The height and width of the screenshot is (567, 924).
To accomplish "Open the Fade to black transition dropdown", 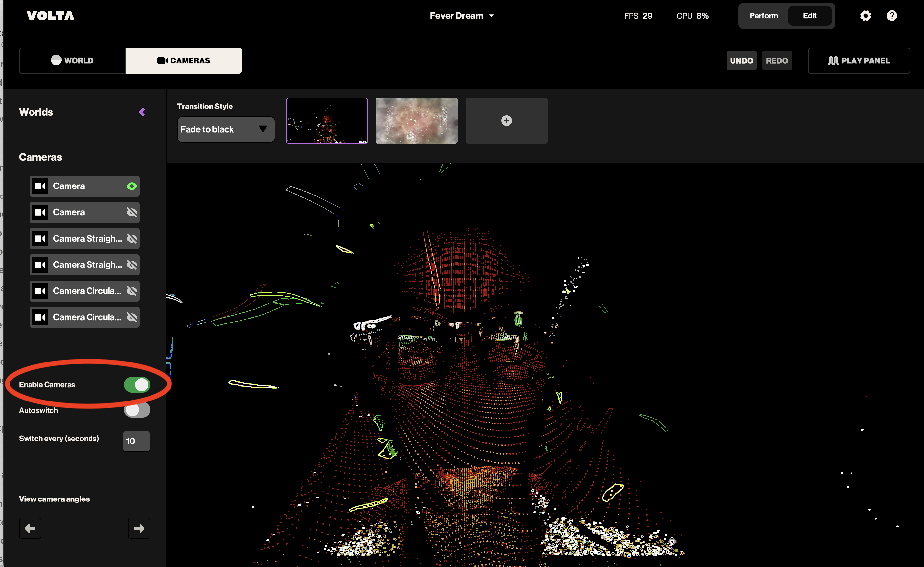I will click(x=226, y=129).
